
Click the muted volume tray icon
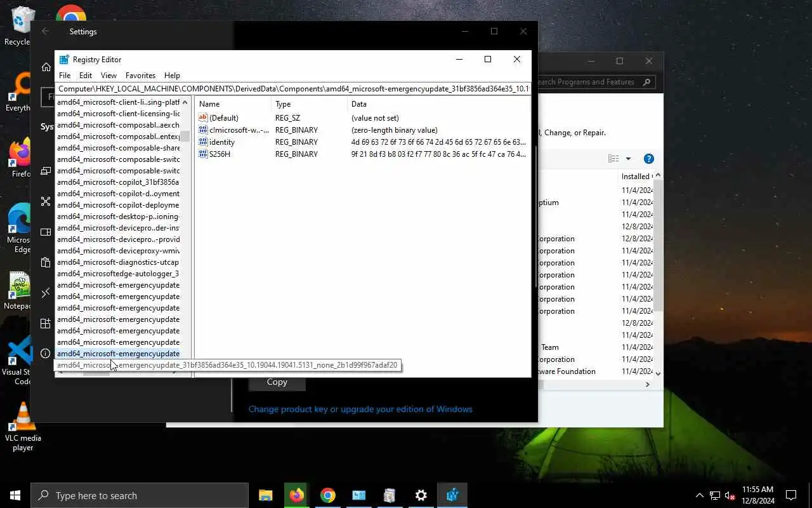[x=730, y=496]
